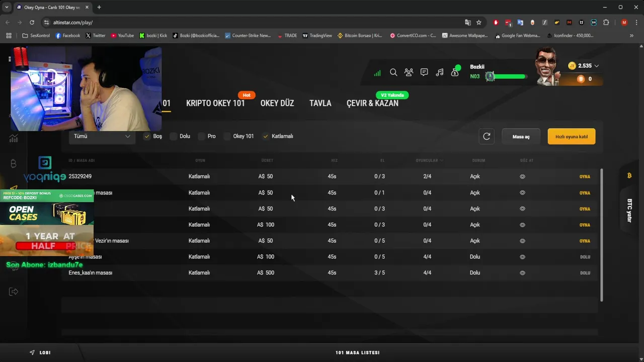Click the gold coin balance icon

click(x=572, y=66)
